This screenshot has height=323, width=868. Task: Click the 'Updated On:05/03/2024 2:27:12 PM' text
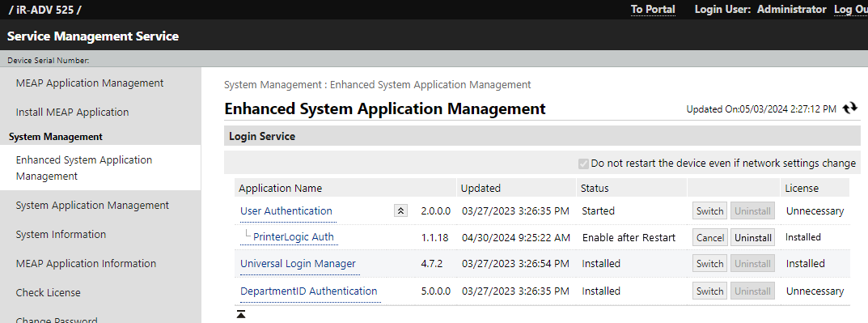tap(761, 109)
